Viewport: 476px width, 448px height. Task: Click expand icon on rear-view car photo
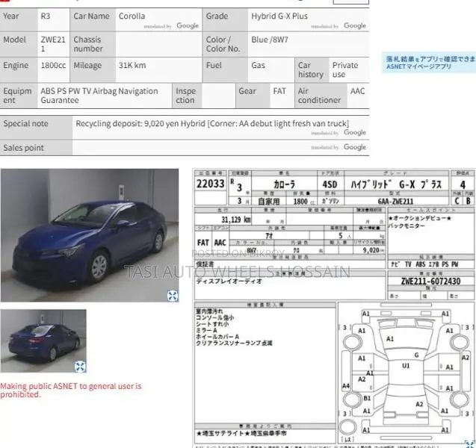[80, 367]
